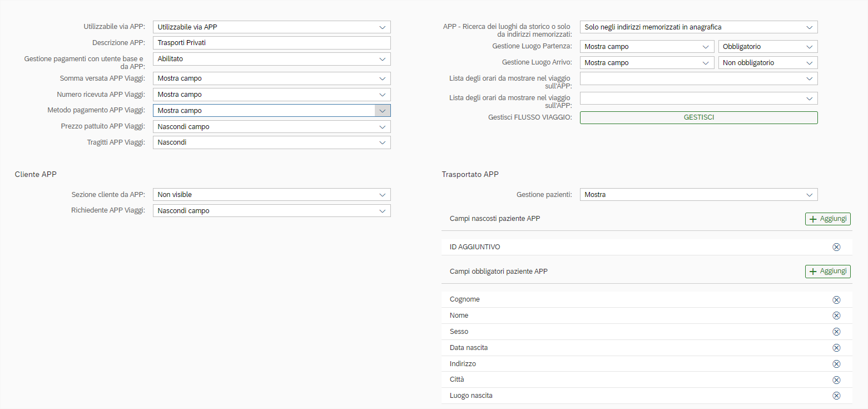
Task: Open Gestione pazienti dropdown
Action: point(809,195)
